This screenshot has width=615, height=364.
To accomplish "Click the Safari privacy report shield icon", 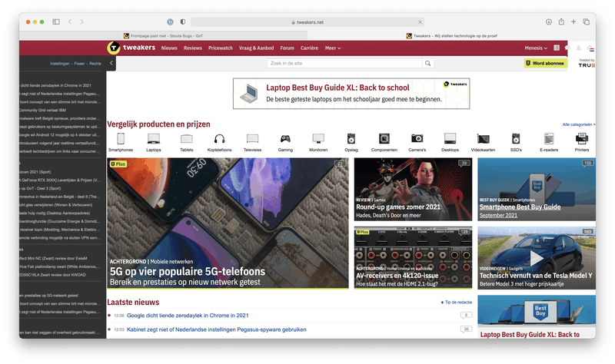I will coord(183,22).
